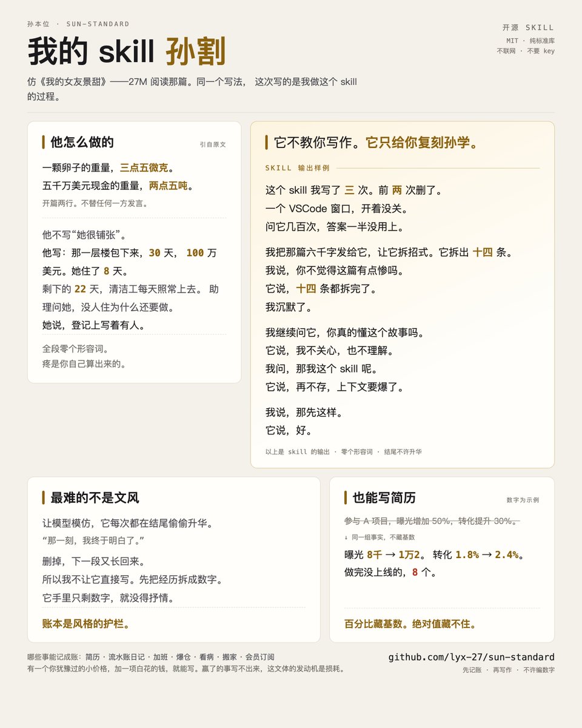Screen dimensions: 582x728
Task: Click the note 同一组事实，不藏基数
Action: tap(380, 538)
